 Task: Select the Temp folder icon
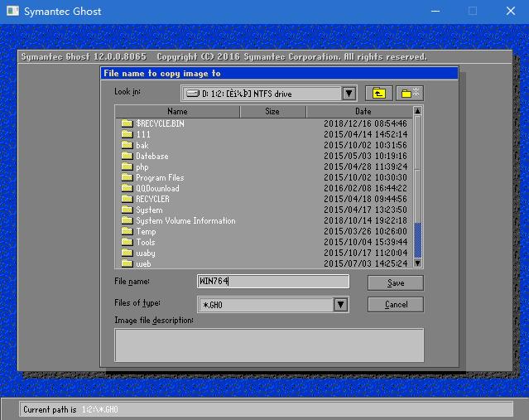tap(127, 231)
